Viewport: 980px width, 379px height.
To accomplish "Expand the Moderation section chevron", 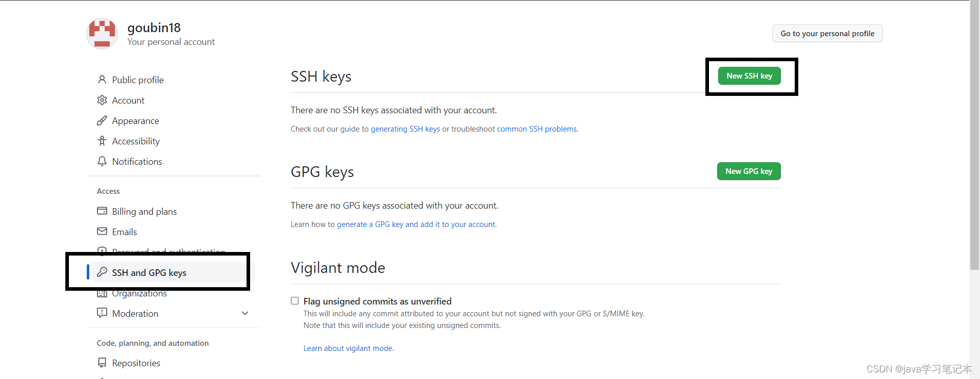I will (x=245, y=313).
